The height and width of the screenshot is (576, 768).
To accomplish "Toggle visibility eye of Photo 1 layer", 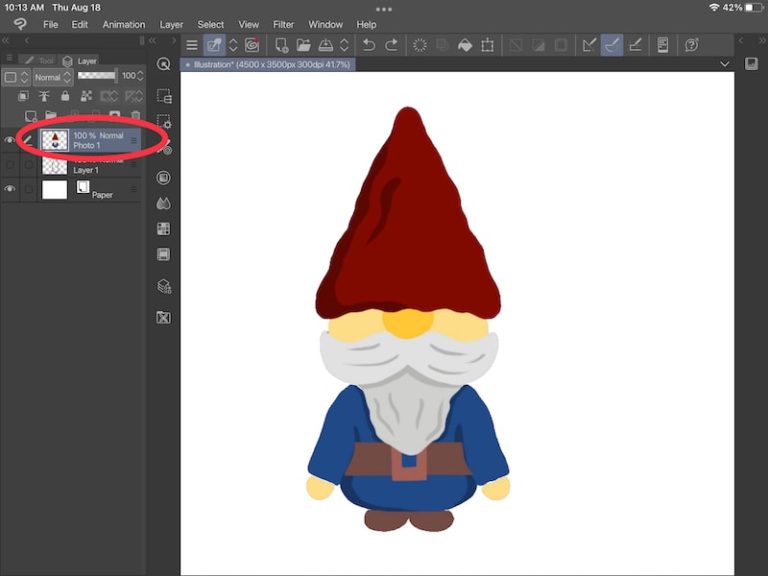I will coord(9,141).
